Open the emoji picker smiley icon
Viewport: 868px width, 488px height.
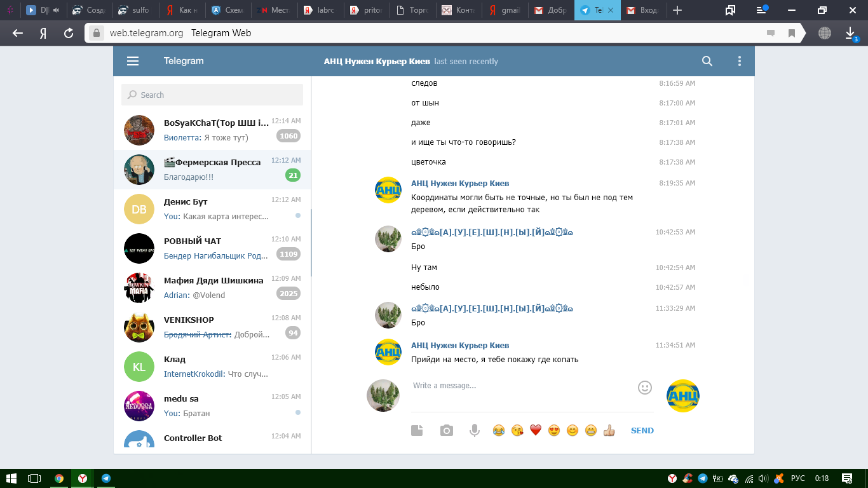[x=645, y=387]
